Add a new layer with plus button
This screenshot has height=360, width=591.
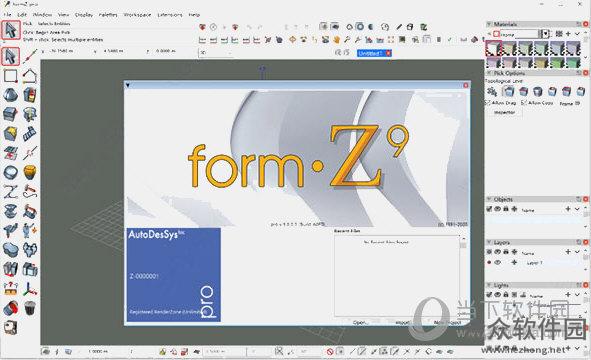tap(568, 252)
